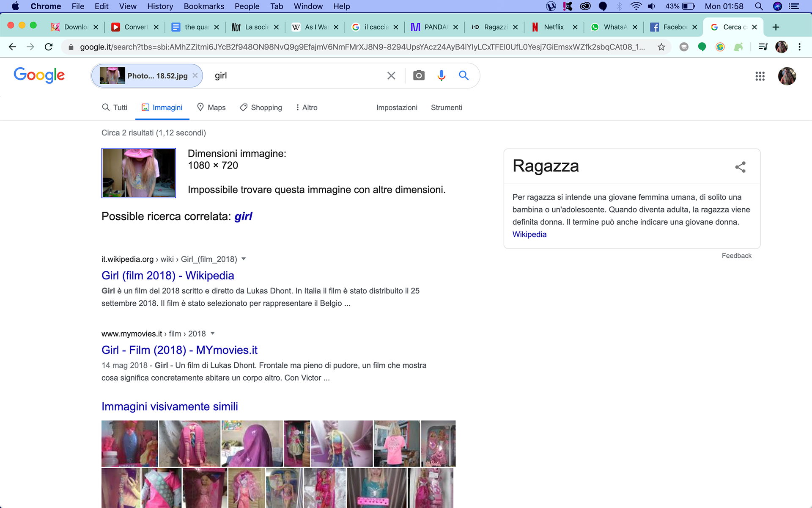
Task: Switch to Shopping tab
Action: pyautogui.click(x=261, y=108)
